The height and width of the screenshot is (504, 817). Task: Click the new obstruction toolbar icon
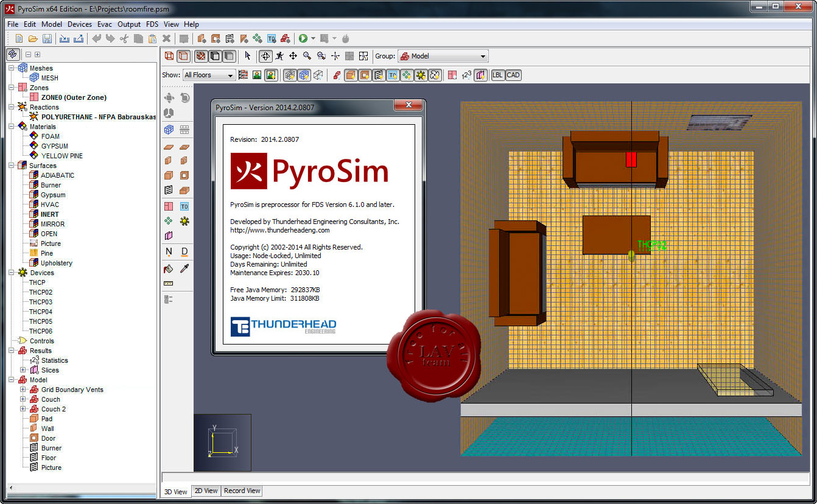(x=202, y=38)
